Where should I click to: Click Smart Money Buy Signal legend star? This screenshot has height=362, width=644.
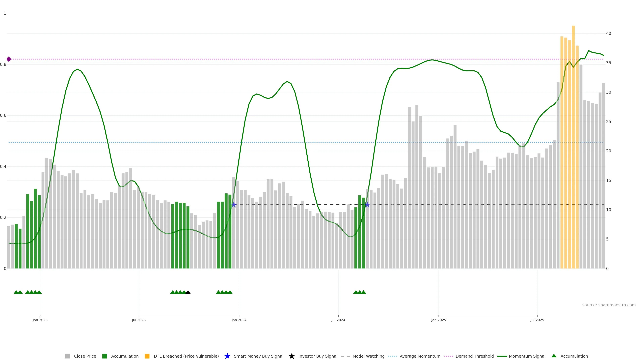[x=227, y=356]
